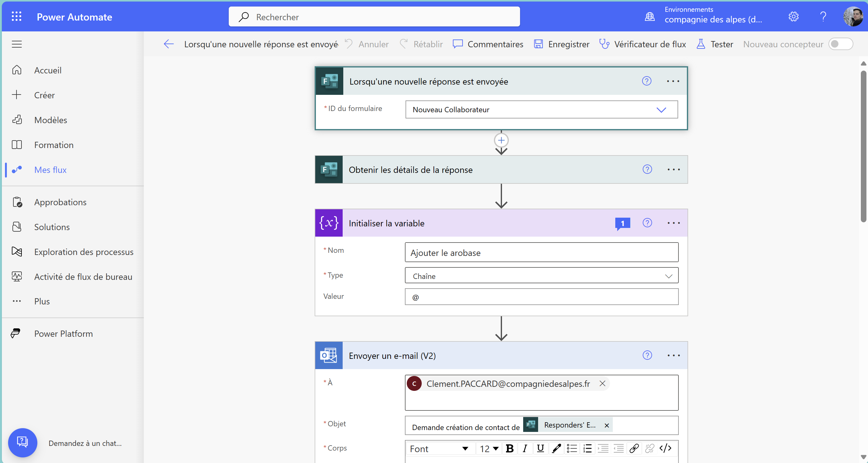Remove Responders' Email token from Objet
868x463 pixels.
(607, 425)
